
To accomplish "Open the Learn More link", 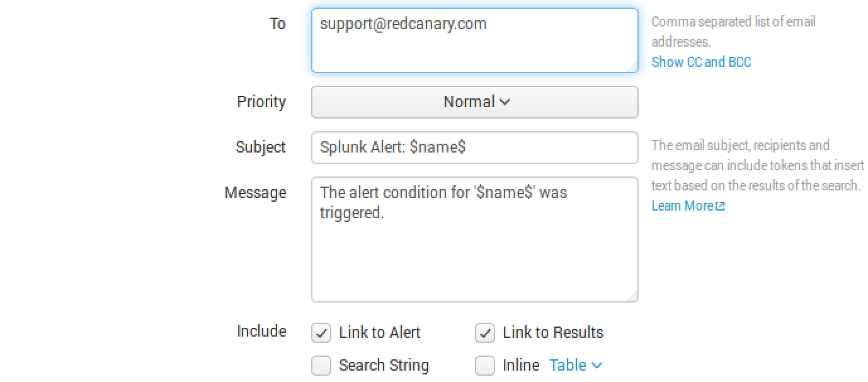I will pyautogui.click(x=682, y=206).
